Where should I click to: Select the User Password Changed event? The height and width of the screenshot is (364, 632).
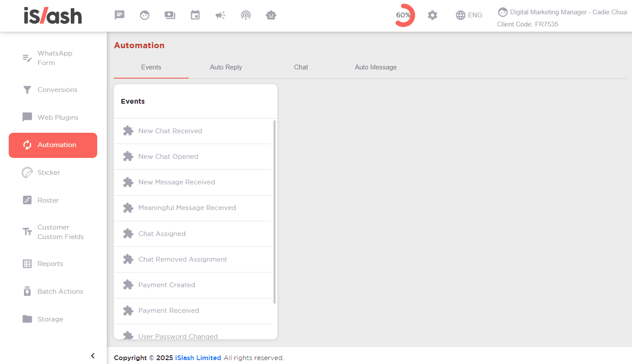pos(193,332)
